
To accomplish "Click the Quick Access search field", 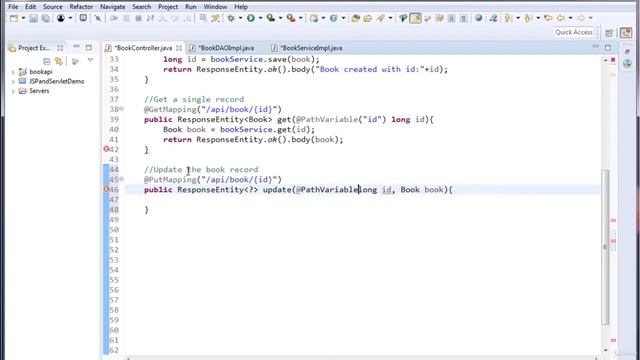I will click(x=573, y=32).
